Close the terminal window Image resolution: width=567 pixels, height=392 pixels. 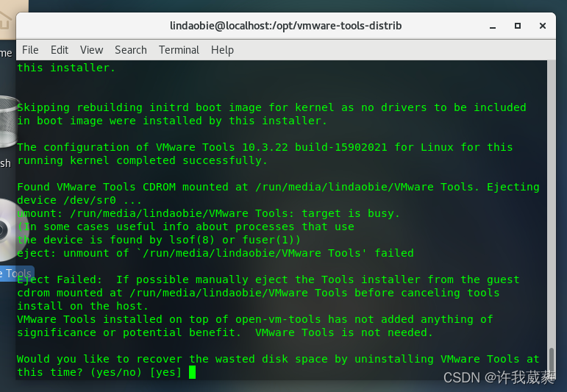(543, 26)
